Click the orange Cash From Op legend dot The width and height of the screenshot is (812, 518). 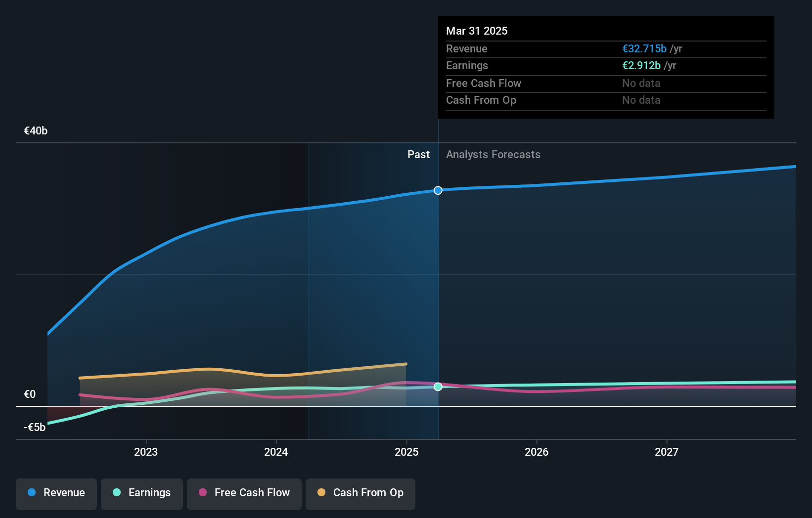(321, 493)
